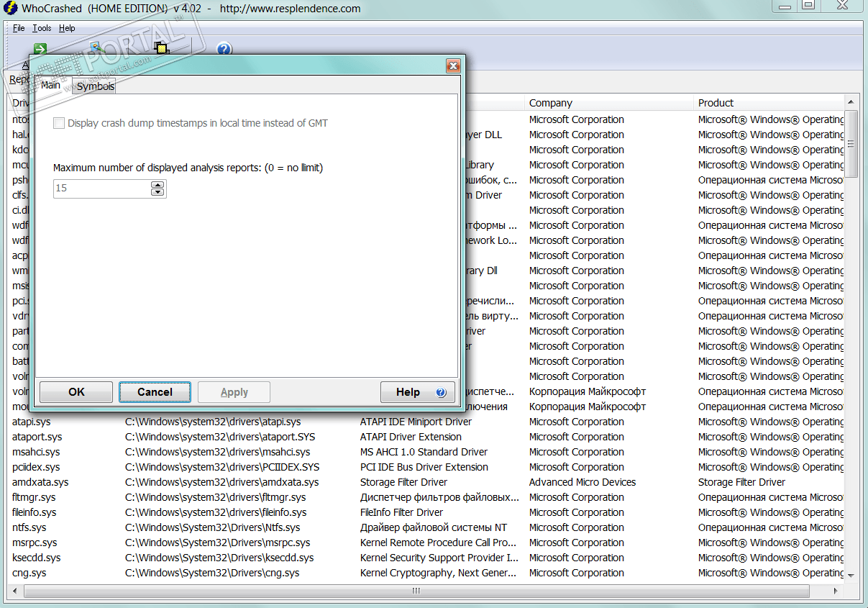Screen dimensions: 868x608
Task: Click the ATAPI Driver Extension description
Action: pyautogui.click(x=411, y=437)
